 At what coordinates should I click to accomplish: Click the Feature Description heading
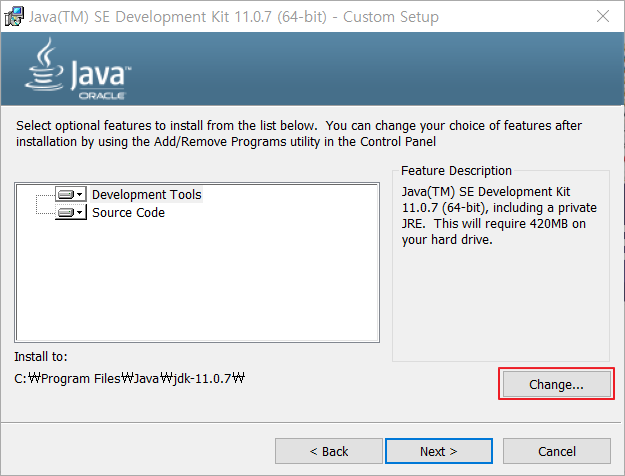coord(456,171)
